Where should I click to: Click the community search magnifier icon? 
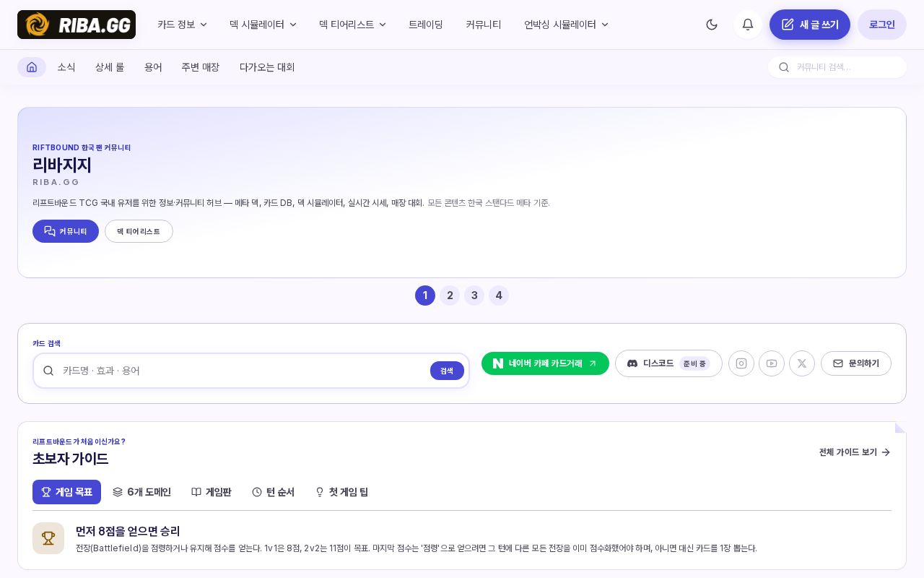(784, 67)
